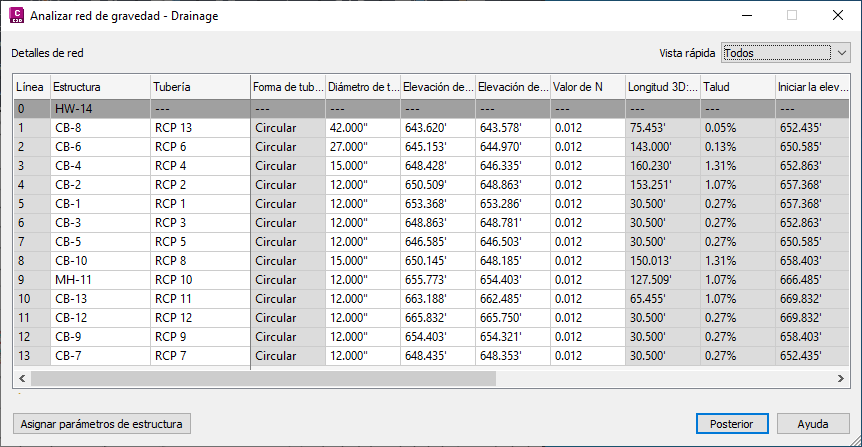Select structure cell CB-3
Image resolution: width=862 pixels, height=447 pixels.
100,223
